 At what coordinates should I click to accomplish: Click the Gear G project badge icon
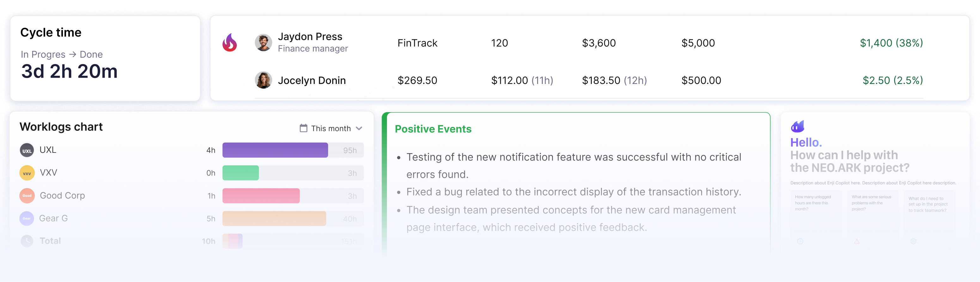27,219
